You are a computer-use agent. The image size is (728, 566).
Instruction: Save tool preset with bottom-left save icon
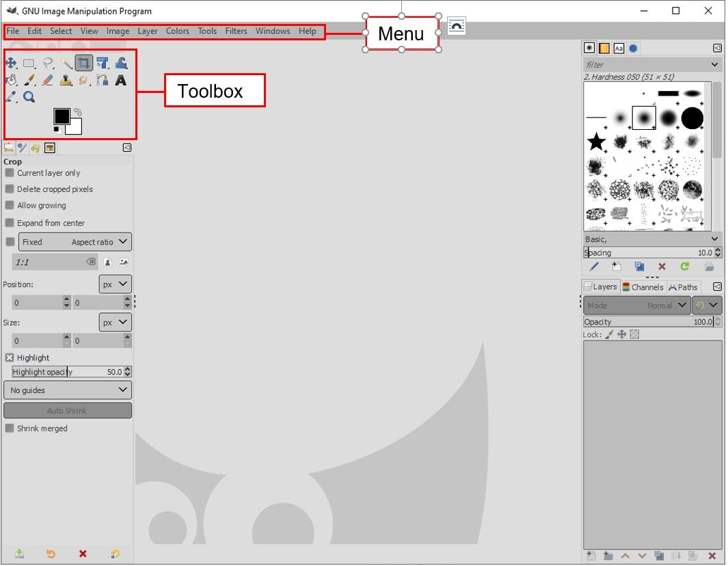coord(19,554)
